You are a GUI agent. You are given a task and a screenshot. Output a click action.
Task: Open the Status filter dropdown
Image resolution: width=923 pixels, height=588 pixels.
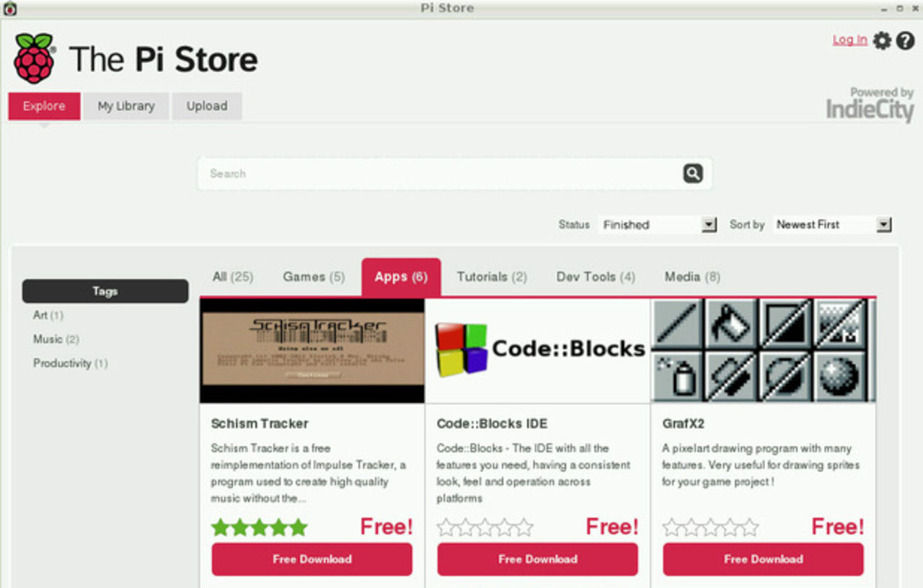pos(709,224)
